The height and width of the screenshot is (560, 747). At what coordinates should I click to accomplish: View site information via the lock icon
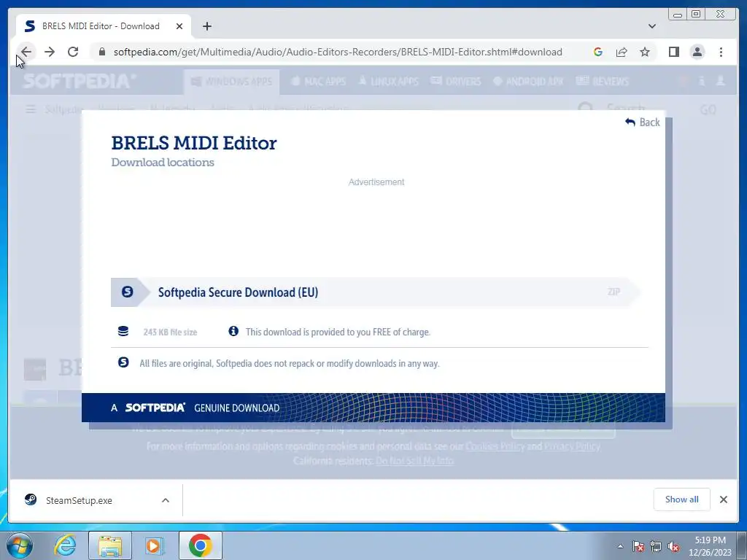(x=102, y=52)
